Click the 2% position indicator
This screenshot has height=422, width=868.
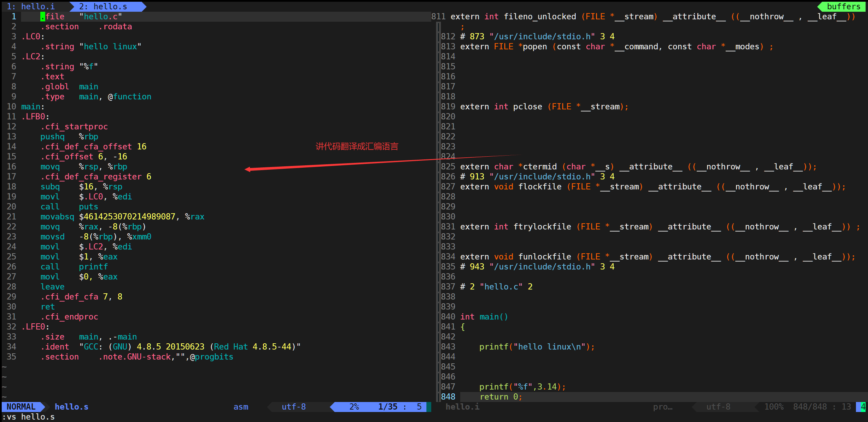click(x=354, y=407)
